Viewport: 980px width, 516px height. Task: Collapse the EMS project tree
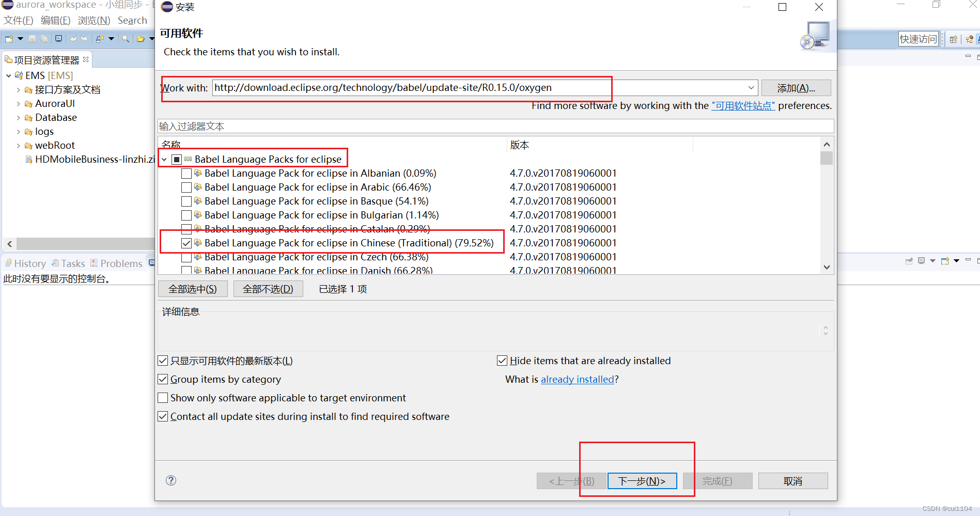[x=9, y=76]
